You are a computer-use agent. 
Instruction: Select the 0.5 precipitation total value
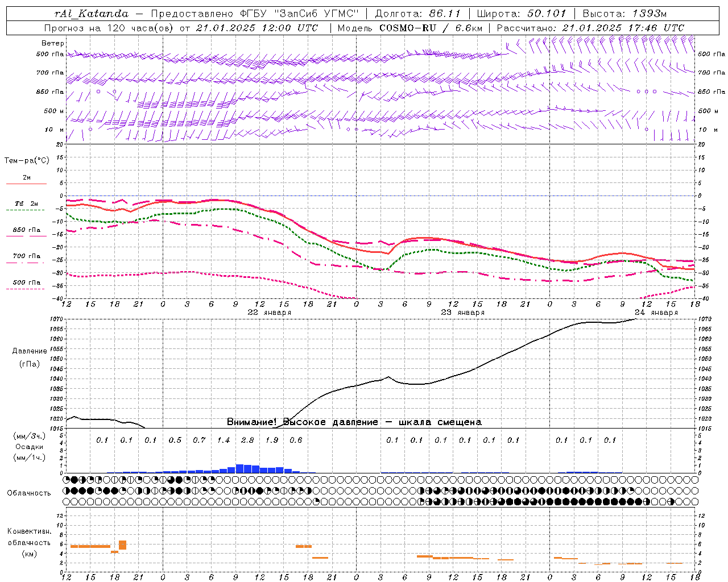[175, 440]
